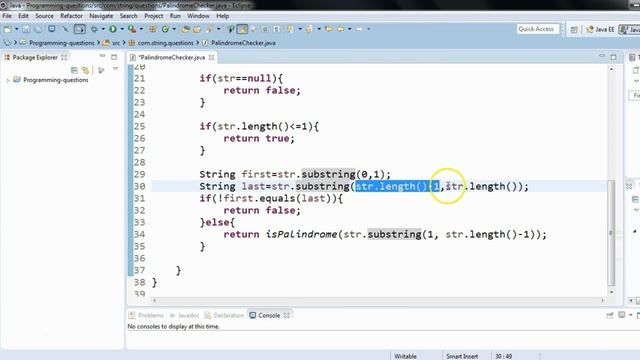Click the editor vertical scrollbar thumb

tap(611, 233)
